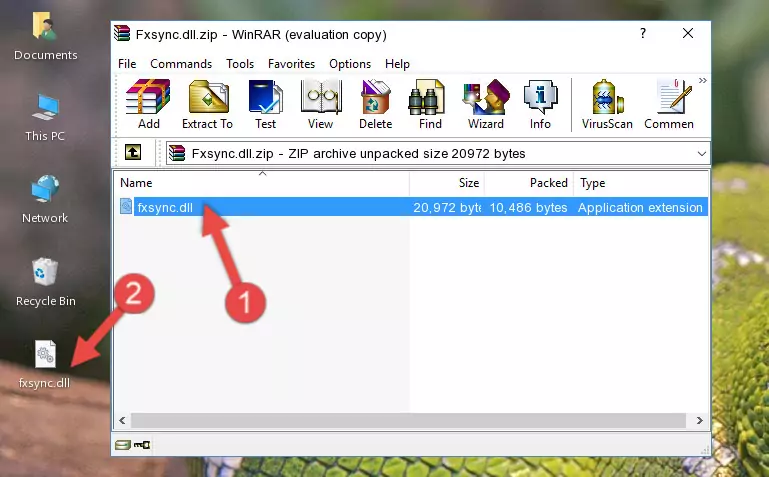
Task: Click the key icon in status bar
Action: pyautogui.click(x=142, y=445)
